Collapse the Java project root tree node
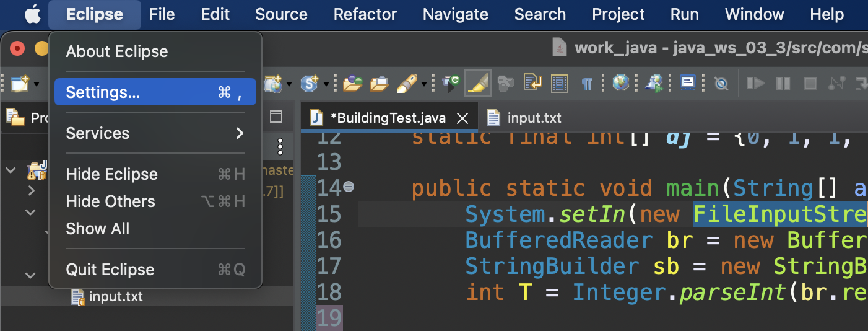 click(x=12, y=170)
